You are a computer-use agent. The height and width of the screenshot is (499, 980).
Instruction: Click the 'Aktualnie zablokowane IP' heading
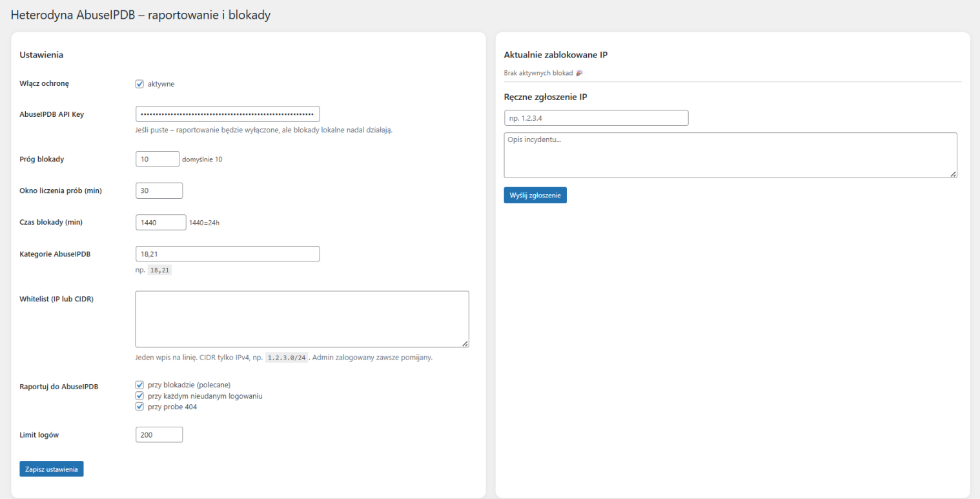[x=556, y=55]
